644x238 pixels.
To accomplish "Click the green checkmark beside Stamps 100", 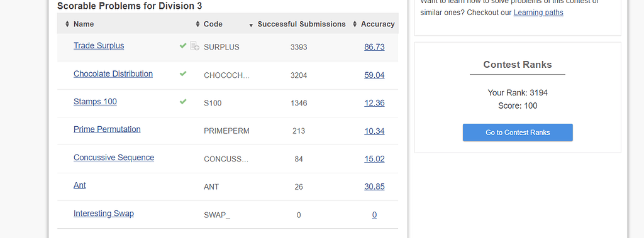I will pyautogui.click(x=183, y=101).
